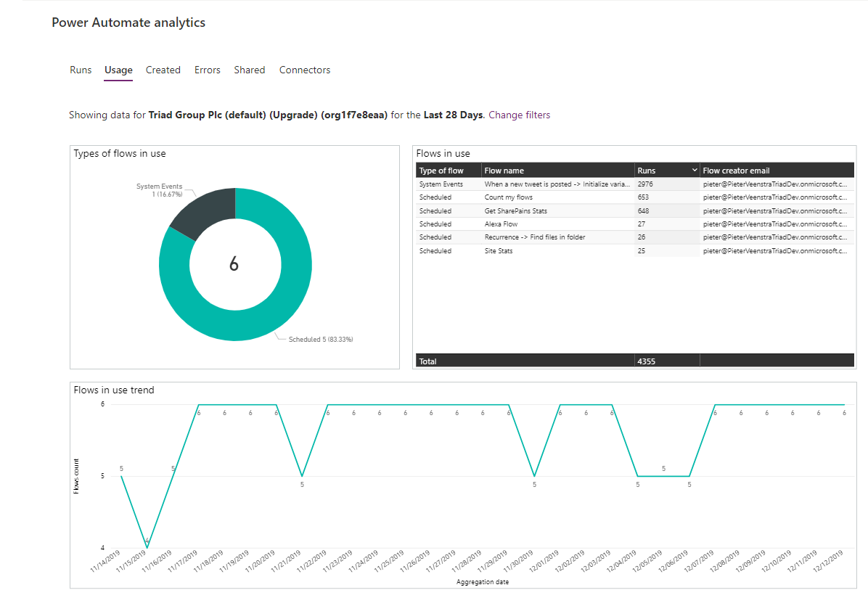Open the Errors tab

[x=207, y=70]
